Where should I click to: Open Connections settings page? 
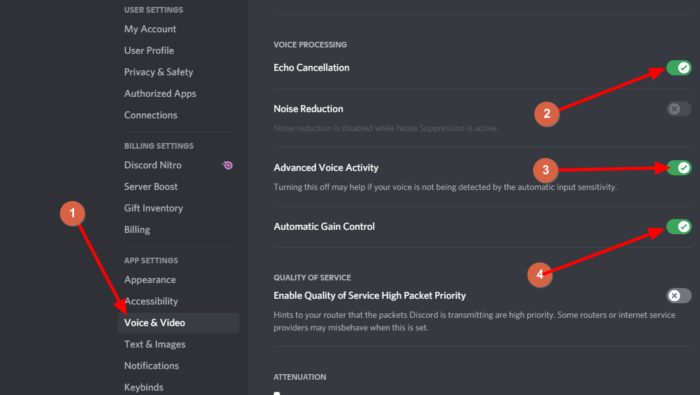[x=150, y=115]
